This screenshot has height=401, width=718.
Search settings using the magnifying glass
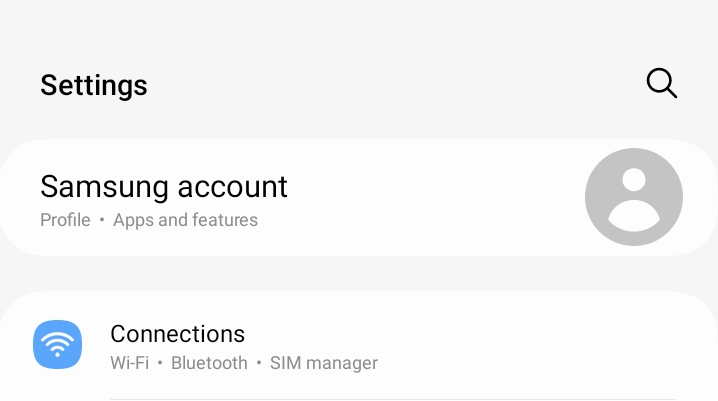click(x=662, y=84)
